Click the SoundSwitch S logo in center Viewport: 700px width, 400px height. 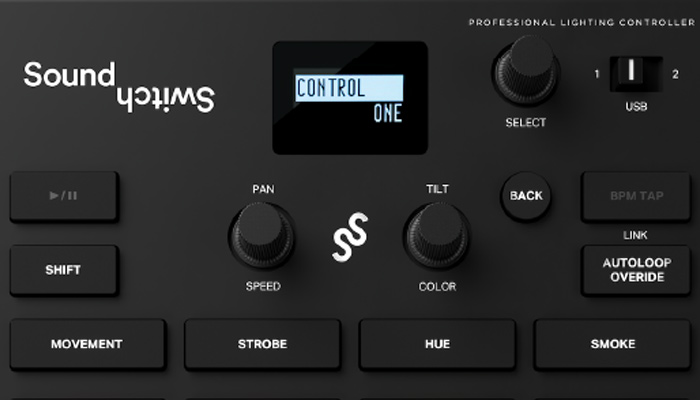coord(350,237)
